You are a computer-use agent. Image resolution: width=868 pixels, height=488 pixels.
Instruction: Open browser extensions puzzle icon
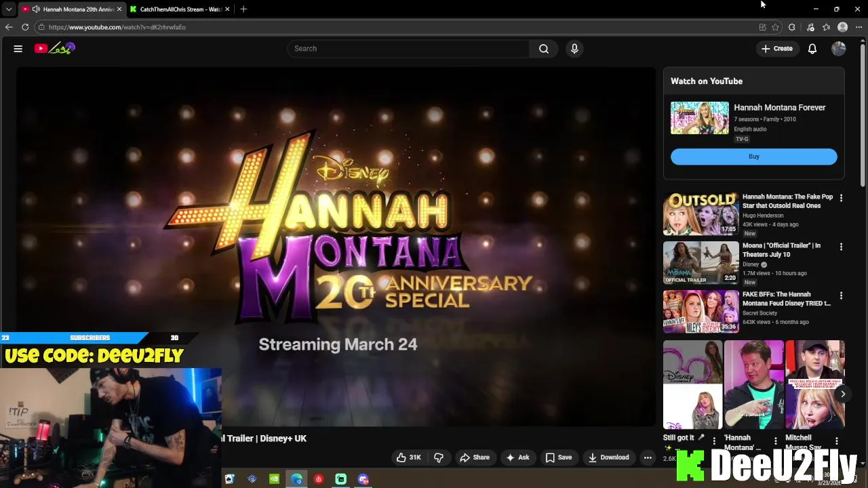pos(792,27)
